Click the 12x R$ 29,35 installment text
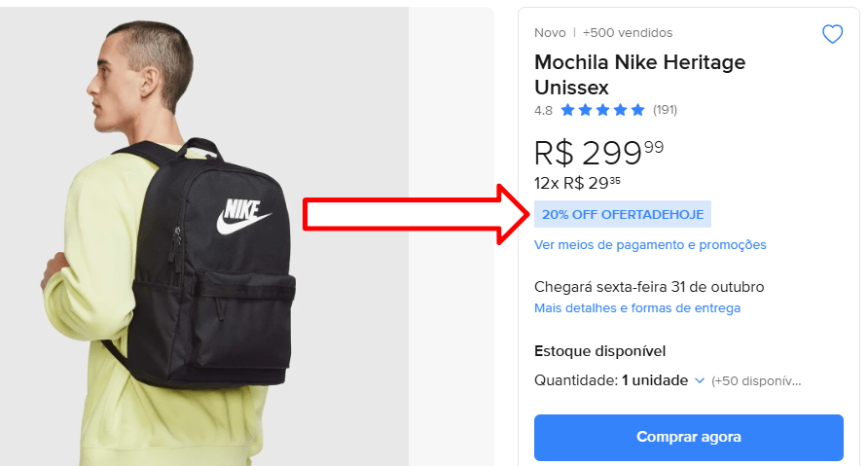This screenshot has width=868, height=466. [x=579, y=182]
